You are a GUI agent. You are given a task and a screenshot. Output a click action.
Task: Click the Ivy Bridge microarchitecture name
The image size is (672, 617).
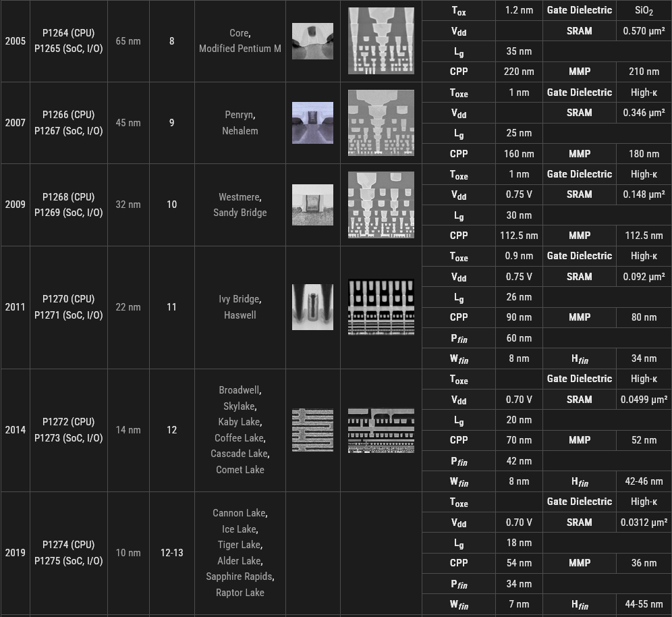click(240, 299)
